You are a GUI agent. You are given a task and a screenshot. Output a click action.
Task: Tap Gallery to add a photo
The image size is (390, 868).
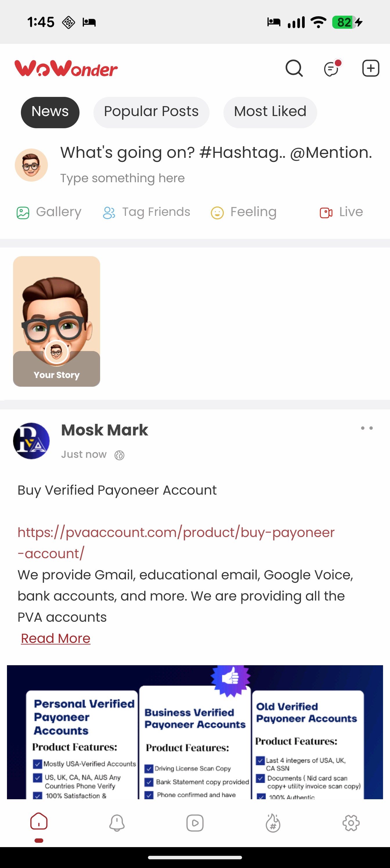49,212
